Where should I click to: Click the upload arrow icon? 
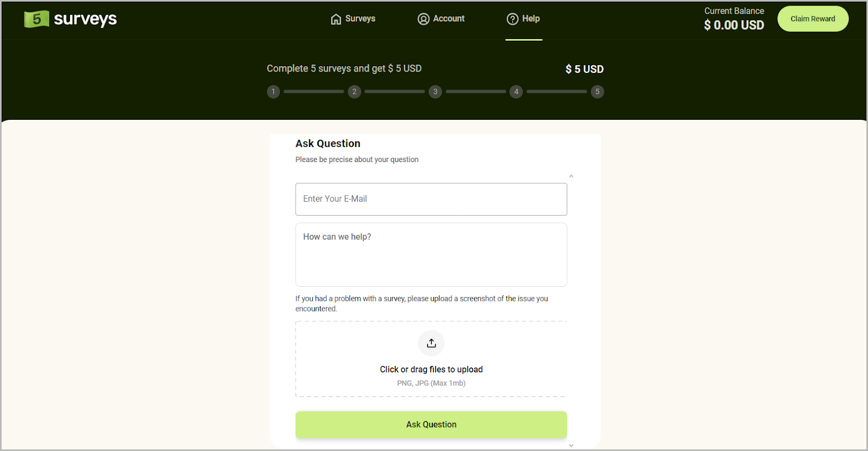(x=431, y=343)
